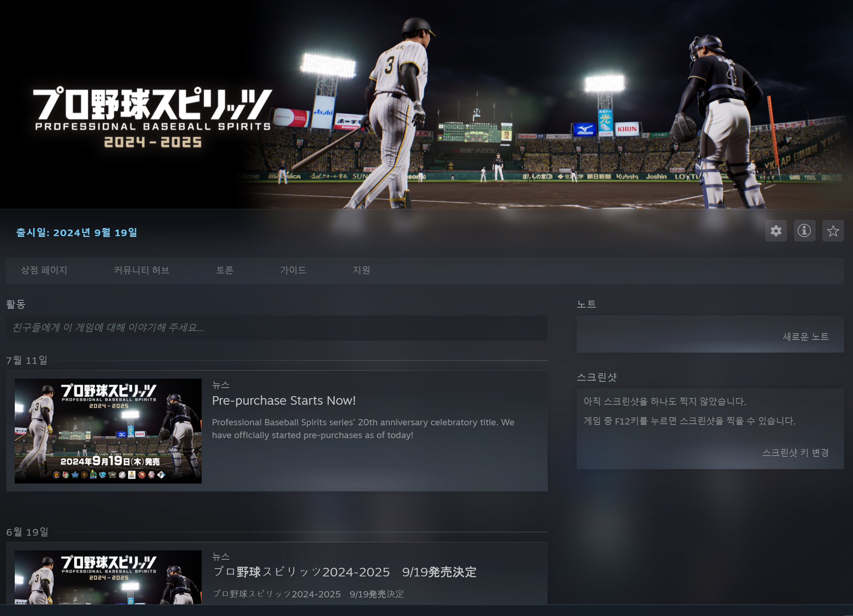The width and height of the screenshot is (853, 616).
Task: Open the 상점 페이지 tab
Action: 44,270
